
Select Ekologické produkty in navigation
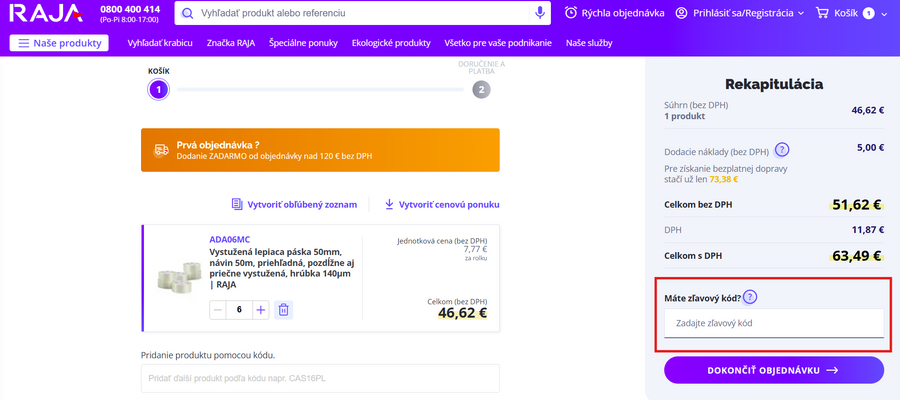pyautogui.click(x=391, y=43)
